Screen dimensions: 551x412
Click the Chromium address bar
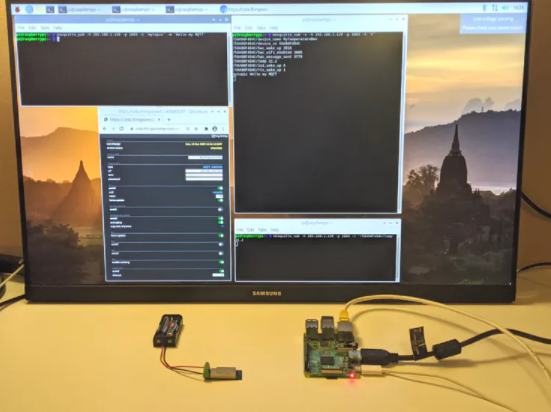click(x=157, y=129)
